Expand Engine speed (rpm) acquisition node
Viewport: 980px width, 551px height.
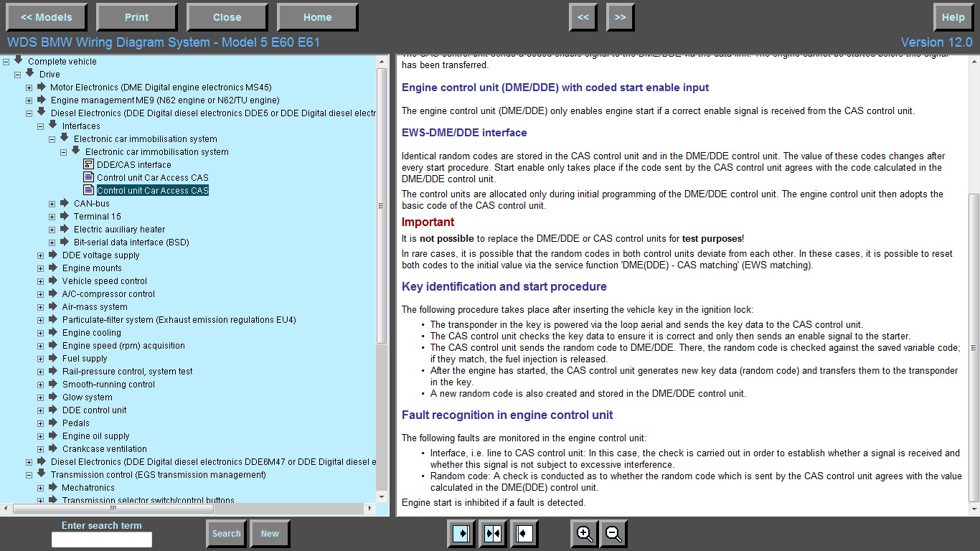[x=40, y=346]
